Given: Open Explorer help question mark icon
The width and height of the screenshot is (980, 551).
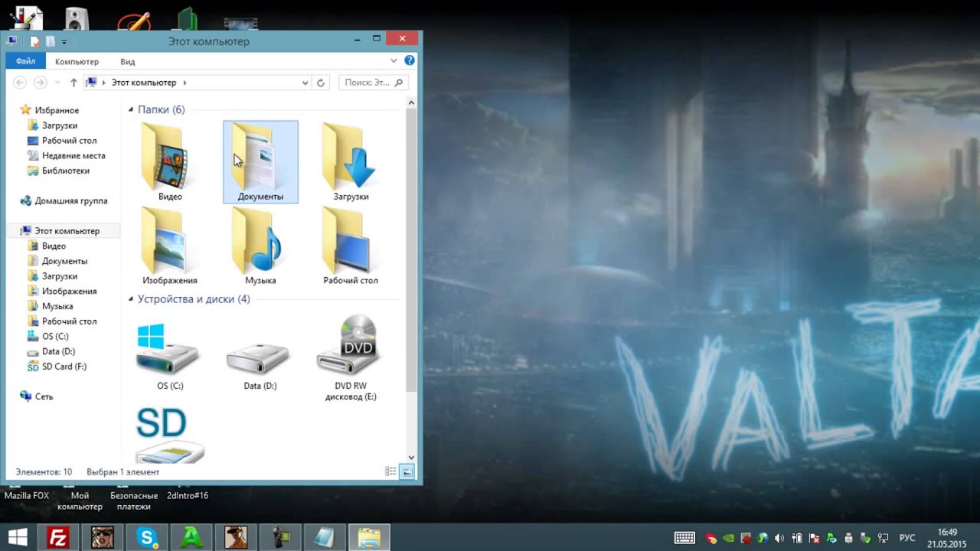Looking at the screenshot, I should (x=410, y=60).
